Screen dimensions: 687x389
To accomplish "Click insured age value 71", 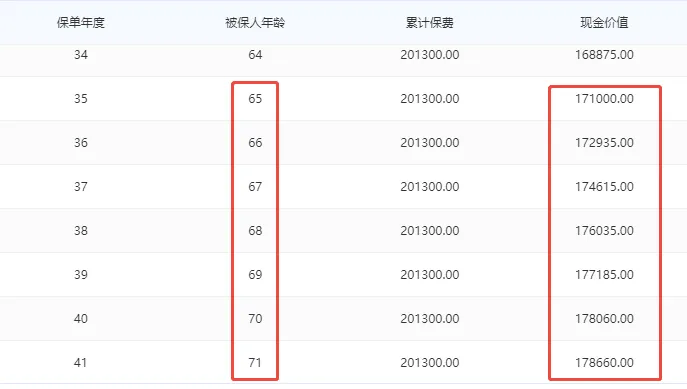I will [255, 363].
